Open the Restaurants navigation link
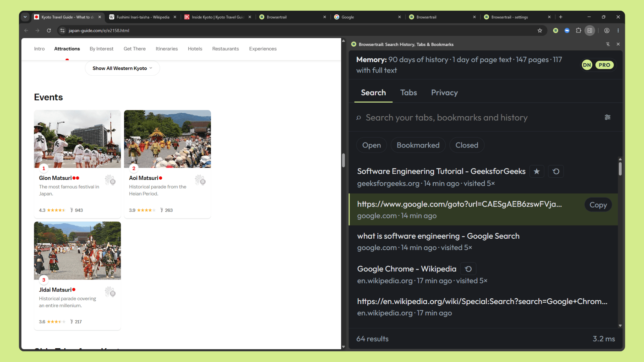Viewport: 644px width, 362px height. point(225,49)
